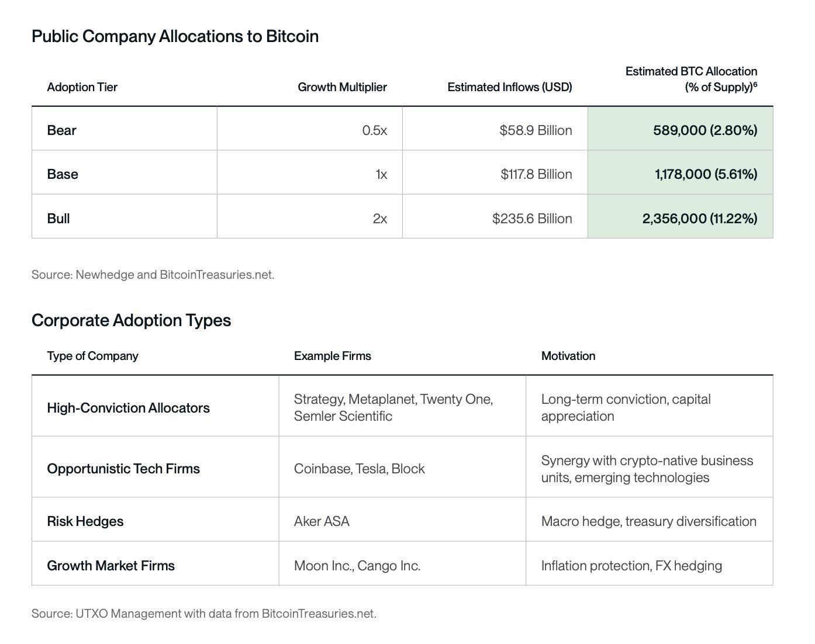Select the Bull tier 2x multiplier
This screenshot has width=815, height=644.
click(379, 219)
